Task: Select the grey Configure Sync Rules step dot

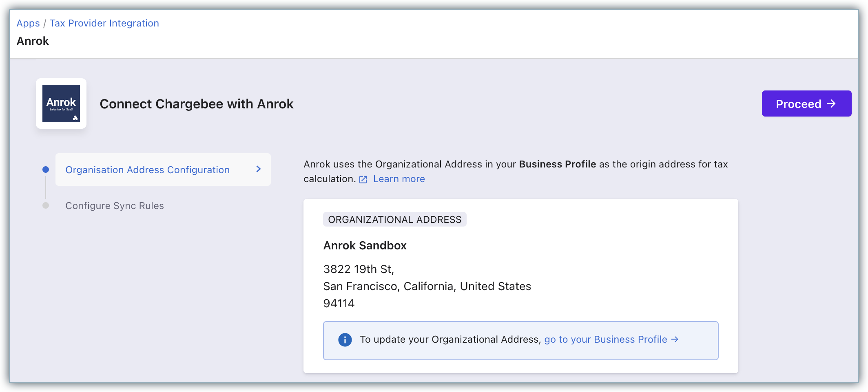Action: click(46, 205)
